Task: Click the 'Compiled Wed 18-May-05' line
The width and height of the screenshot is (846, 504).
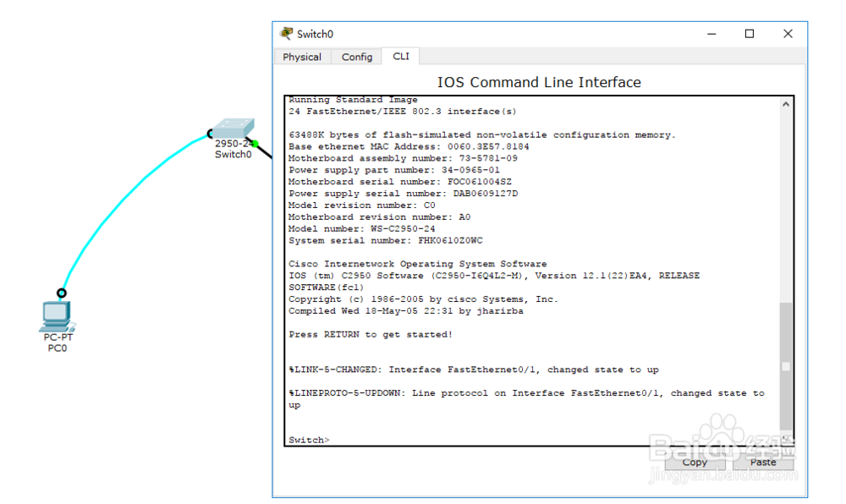Action: tap(405, 311)
